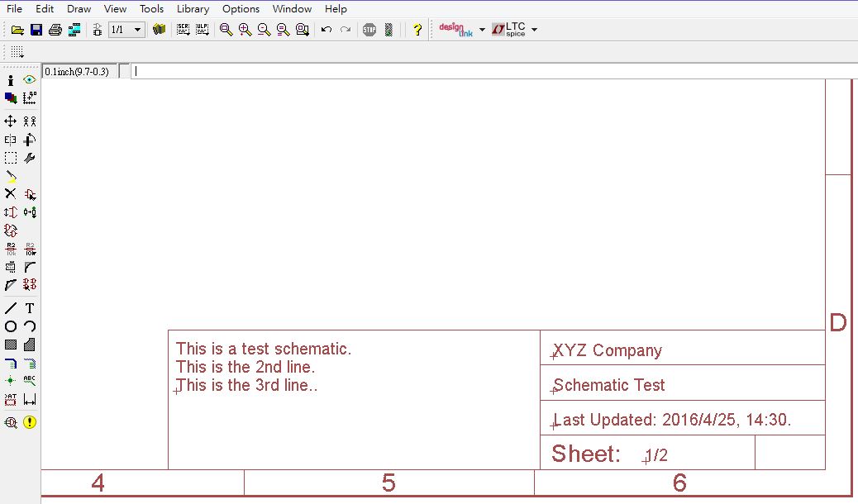The height and width of the screenshot is (504, 858).
Task: Open the Errors exclamation tool
Action: pos(30,422)
